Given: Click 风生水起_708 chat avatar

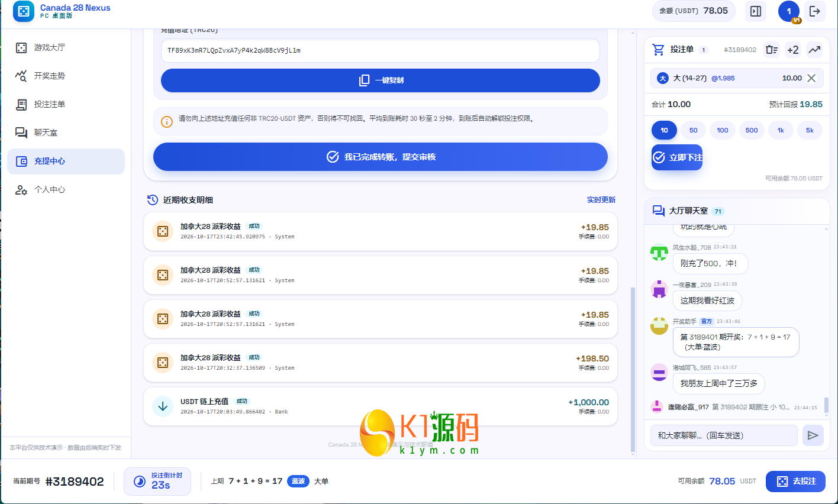Looking at the screenshot, I should [x=659, y=253].
